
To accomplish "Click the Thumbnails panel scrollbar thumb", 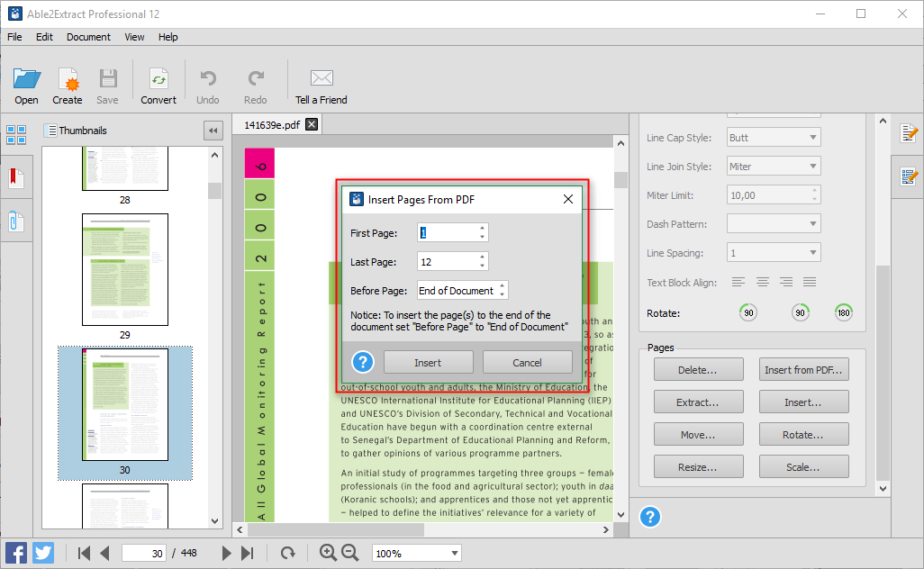I will [214, 191].
